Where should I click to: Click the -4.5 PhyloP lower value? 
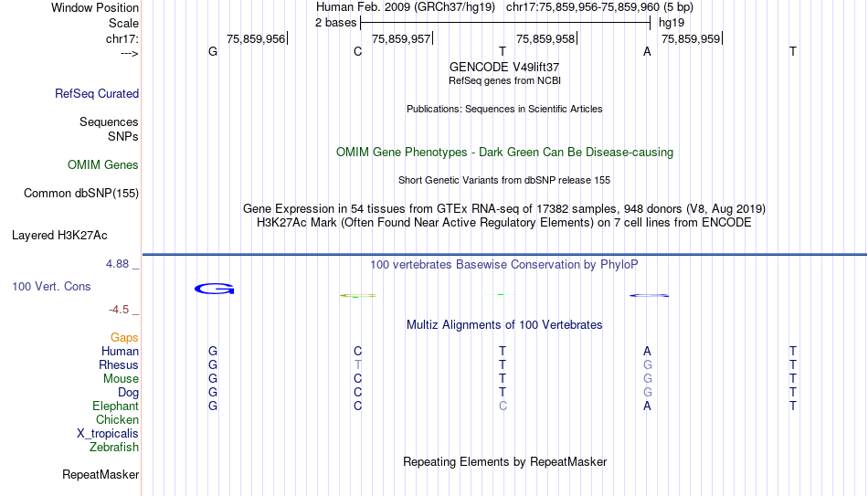tap(119, 310)
